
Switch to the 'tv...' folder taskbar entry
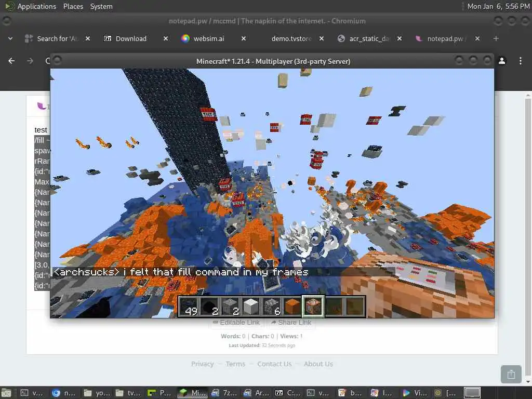128,393
